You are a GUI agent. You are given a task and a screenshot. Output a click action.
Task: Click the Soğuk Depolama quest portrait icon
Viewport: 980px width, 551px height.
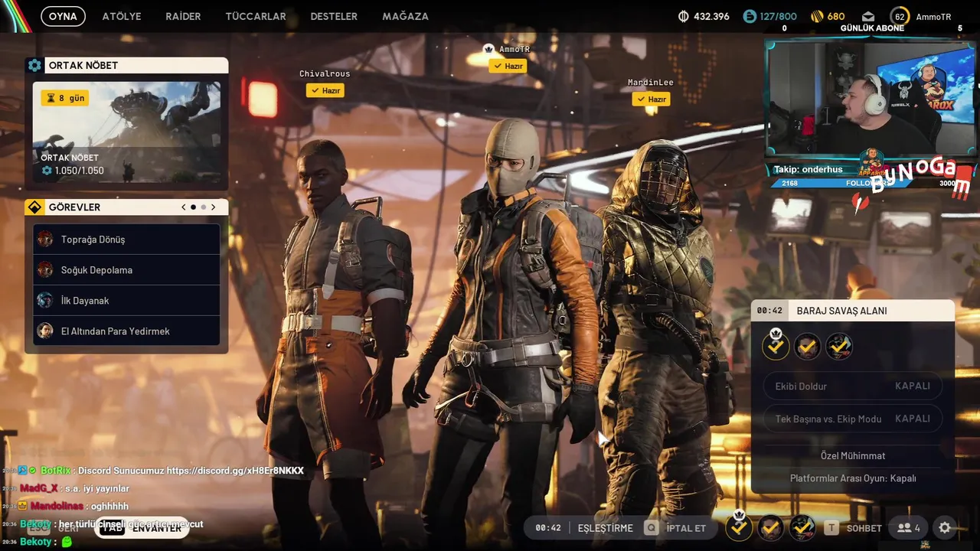(45, 269)
